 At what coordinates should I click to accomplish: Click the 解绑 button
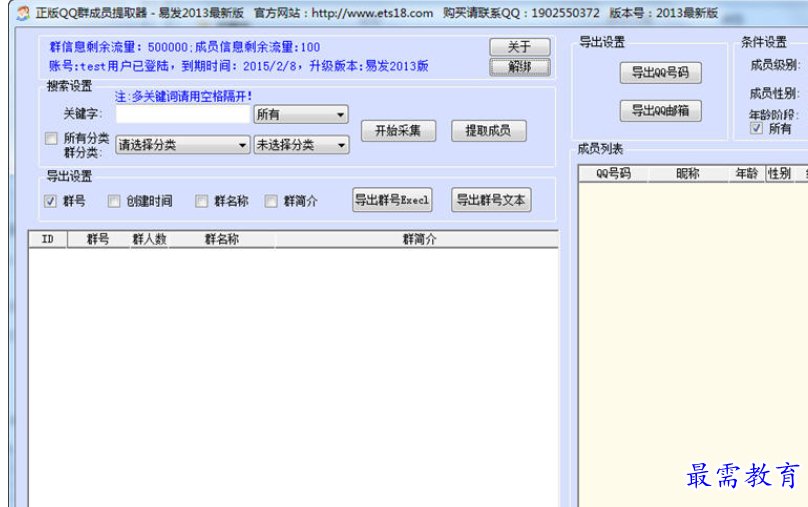pos(519,67)
